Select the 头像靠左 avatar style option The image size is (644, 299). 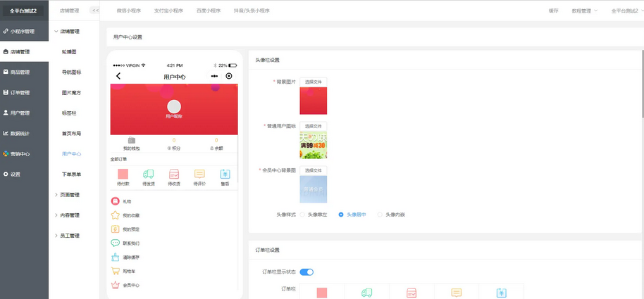[303, 215]
